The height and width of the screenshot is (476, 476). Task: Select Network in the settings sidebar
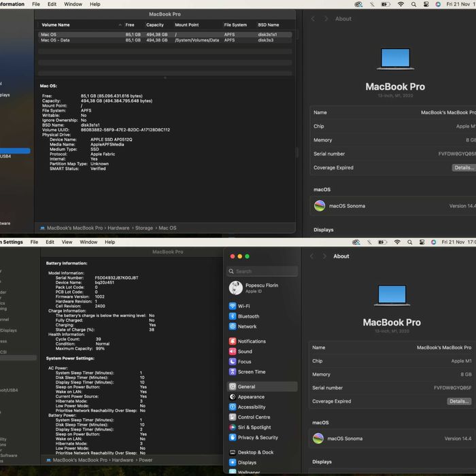[243, 326]
